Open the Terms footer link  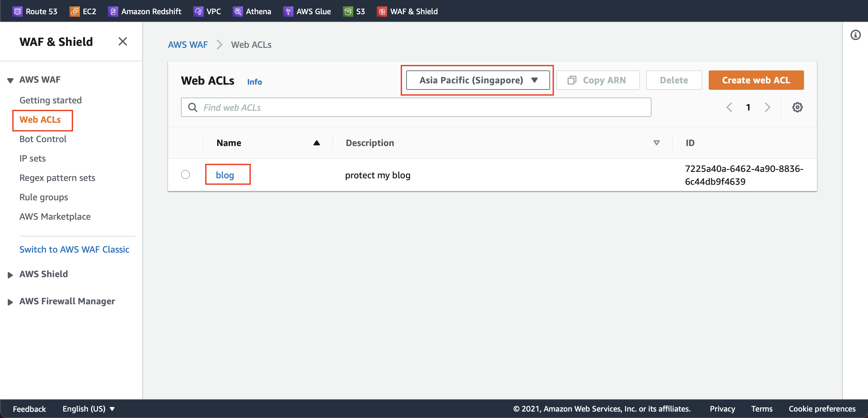coord(762,409)
